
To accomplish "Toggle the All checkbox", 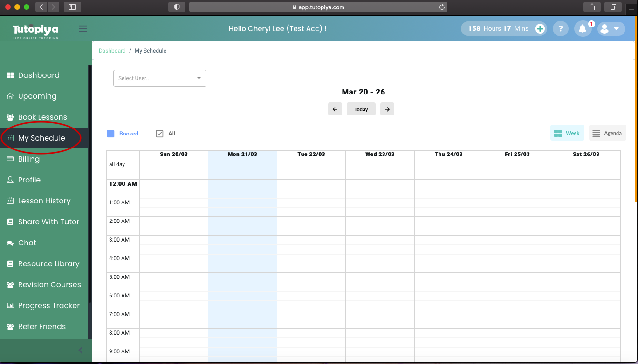I will click(159, 134).
